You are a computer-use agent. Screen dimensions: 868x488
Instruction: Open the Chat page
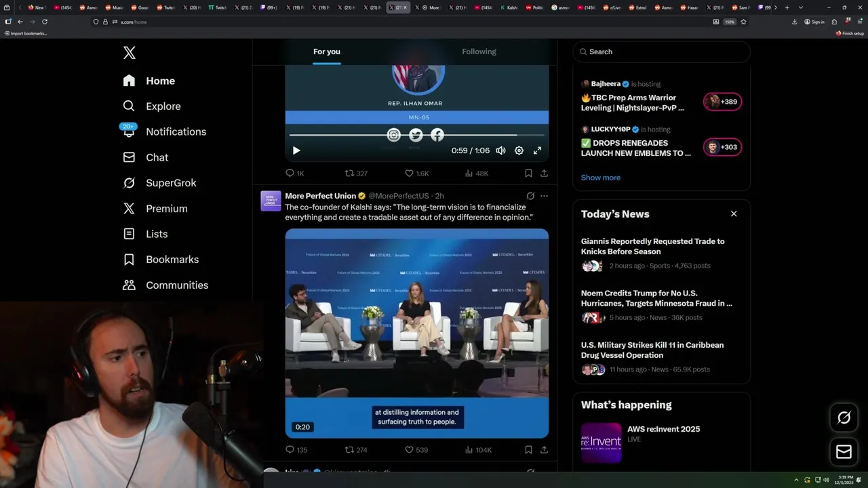(145, 157)
